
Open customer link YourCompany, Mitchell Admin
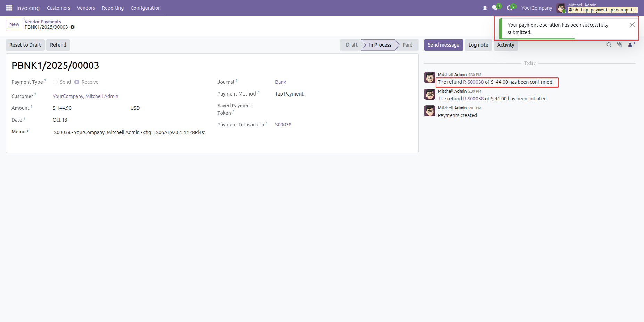click(x=85, y=96)
